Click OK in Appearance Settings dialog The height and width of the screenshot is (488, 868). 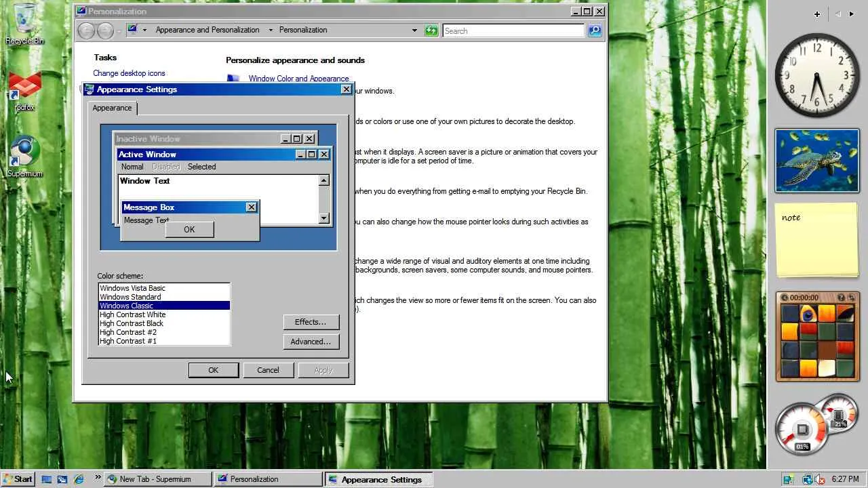213,370
